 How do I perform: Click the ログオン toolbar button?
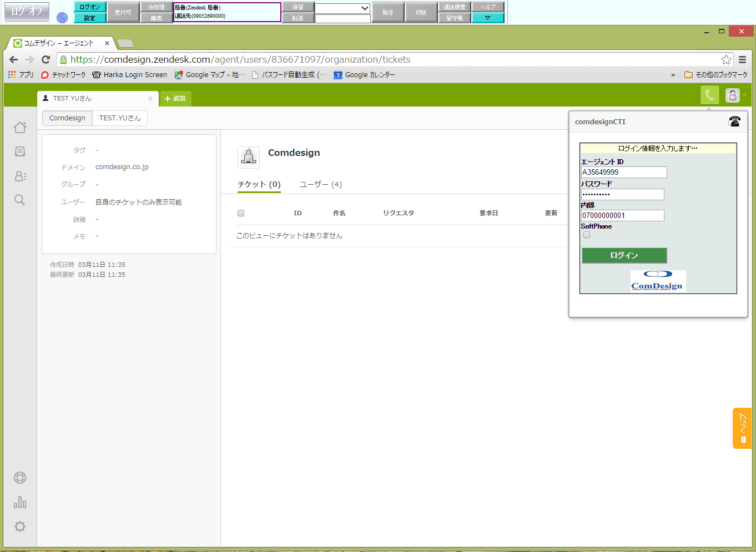tap(90, 7)
